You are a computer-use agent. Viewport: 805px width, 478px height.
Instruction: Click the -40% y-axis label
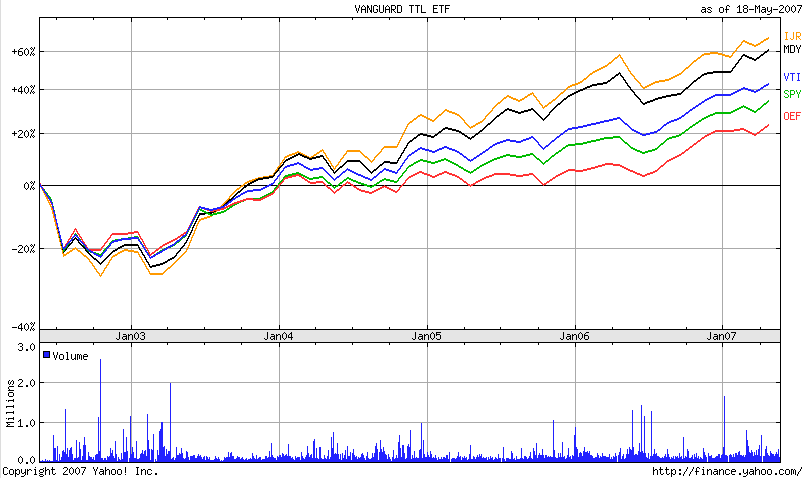click(24, 327)
